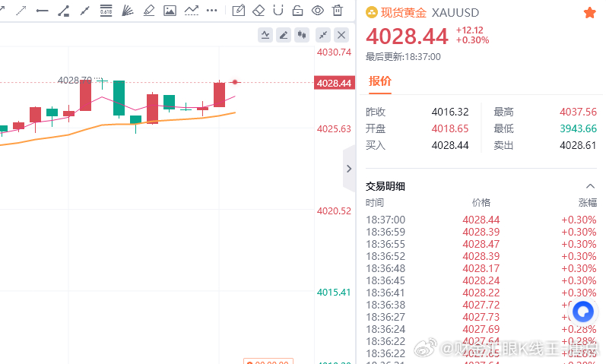Click the 4030.74 axis price label
The image size is (606, 364).
click(335, 52)
